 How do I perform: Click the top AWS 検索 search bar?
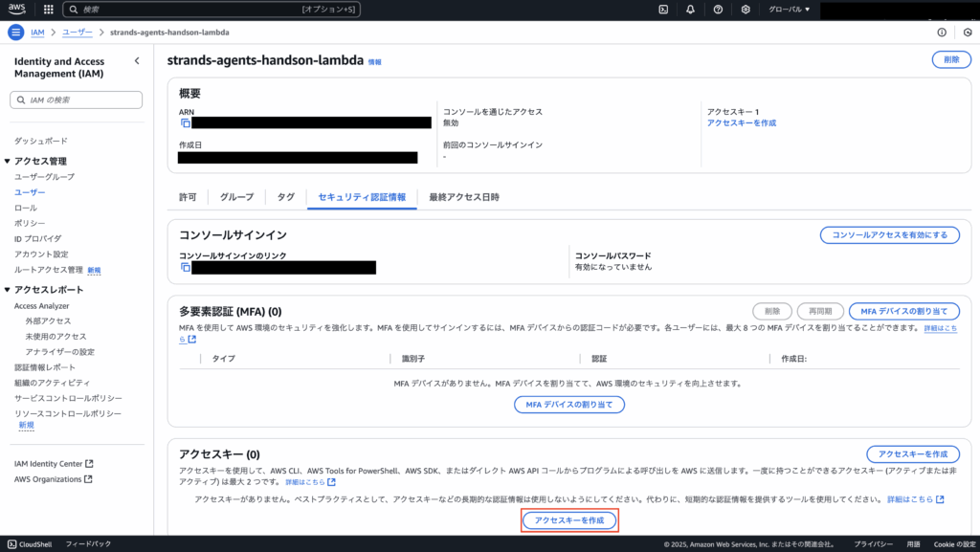point(212,10)
